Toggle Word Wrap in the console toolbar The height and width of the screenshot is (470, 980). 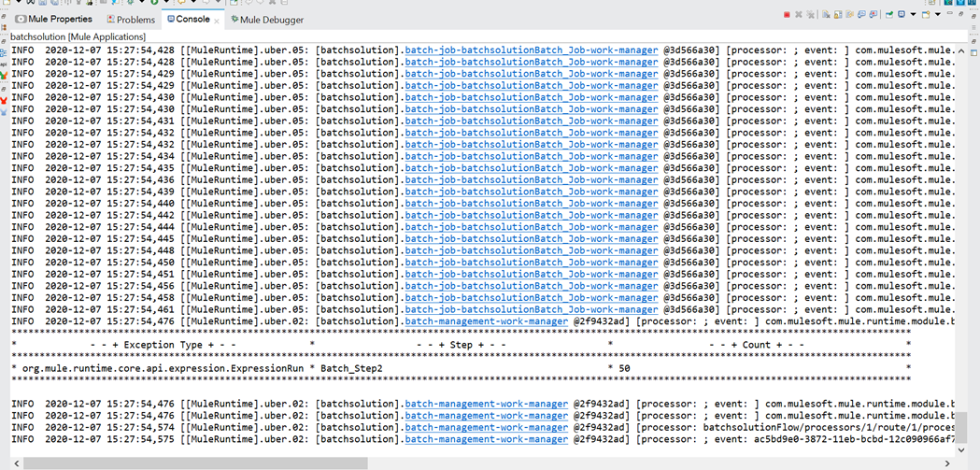pos(850,14)
